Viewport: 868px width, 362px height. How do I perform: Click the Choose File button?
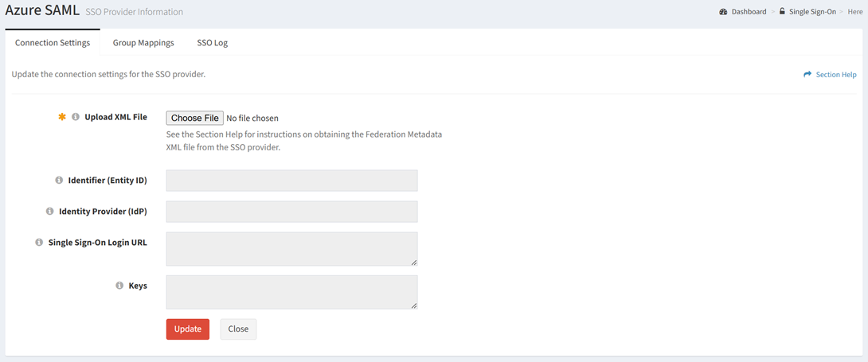[195, 118]
